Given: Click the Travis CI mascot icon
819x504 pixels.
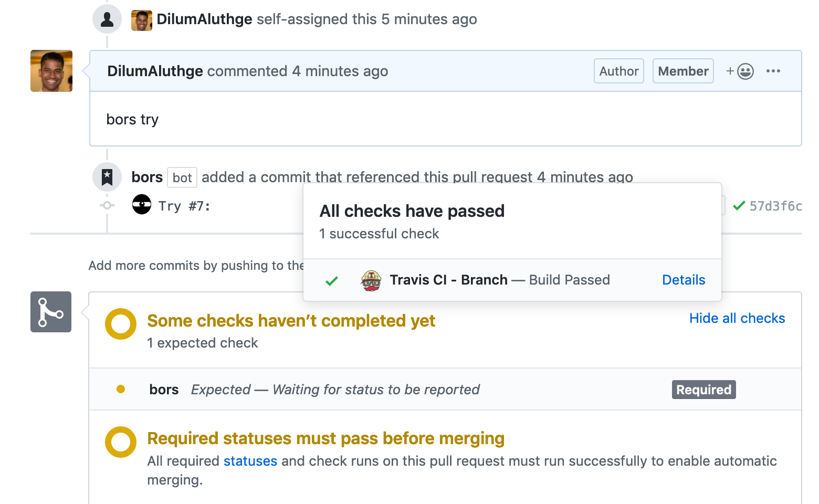Looking at the screenshot, I should 371,280.
